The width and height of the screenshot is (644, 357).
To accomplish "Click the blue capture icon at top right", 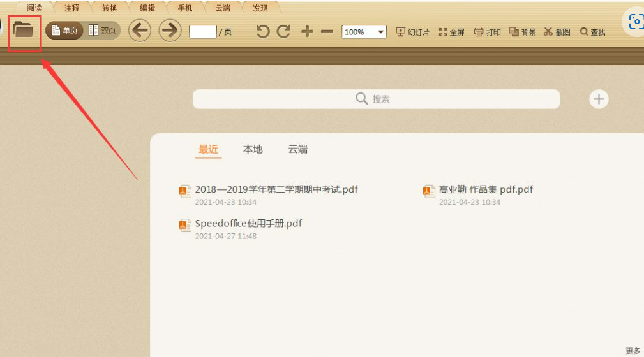I will point(635,21).
